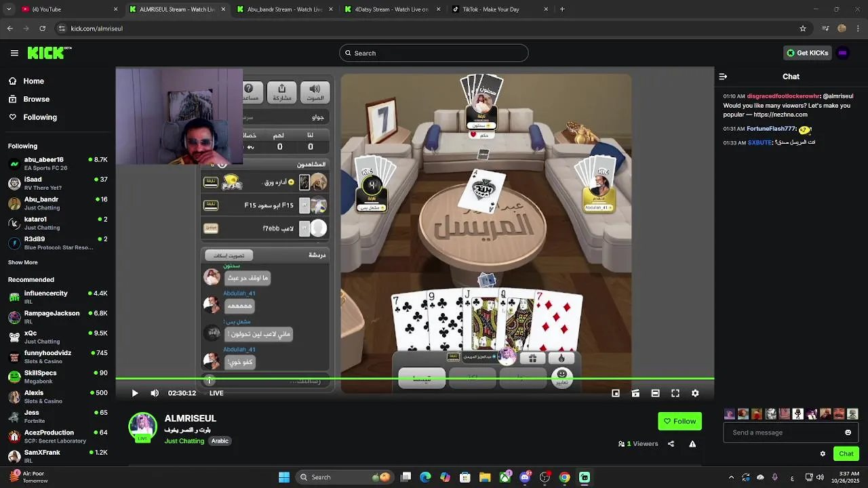
Task: Open site info icon in address bar
Action: coord(62,28)
